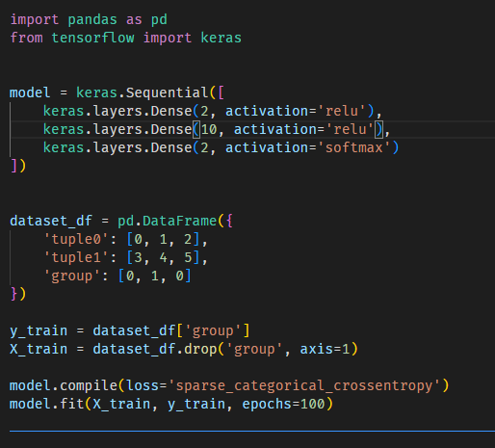The height and width of the screenshot is (448, 495).
Task: Click 'Dense' in the softmax layer line
Action: 171,147
